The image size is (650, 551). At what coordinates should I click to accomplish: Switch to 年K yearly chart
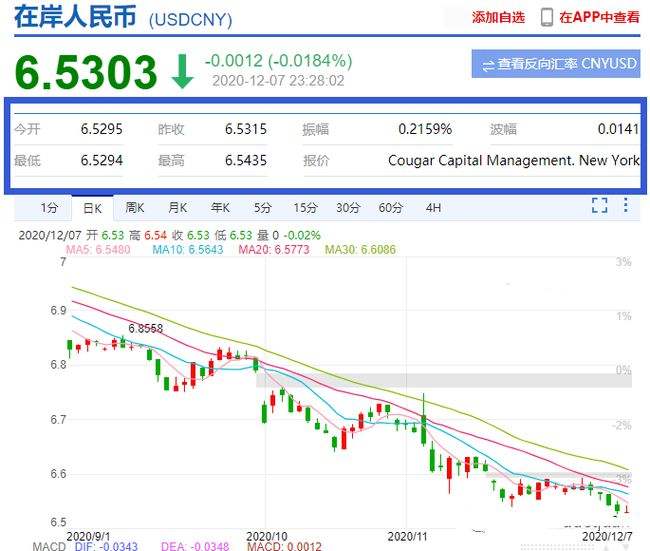coord(220,208)
